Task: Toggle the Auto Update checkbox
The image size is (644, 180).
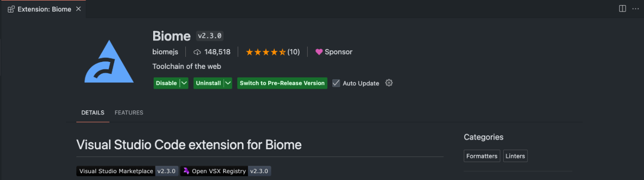Action: pyautogui.click(x=336, y=83)
